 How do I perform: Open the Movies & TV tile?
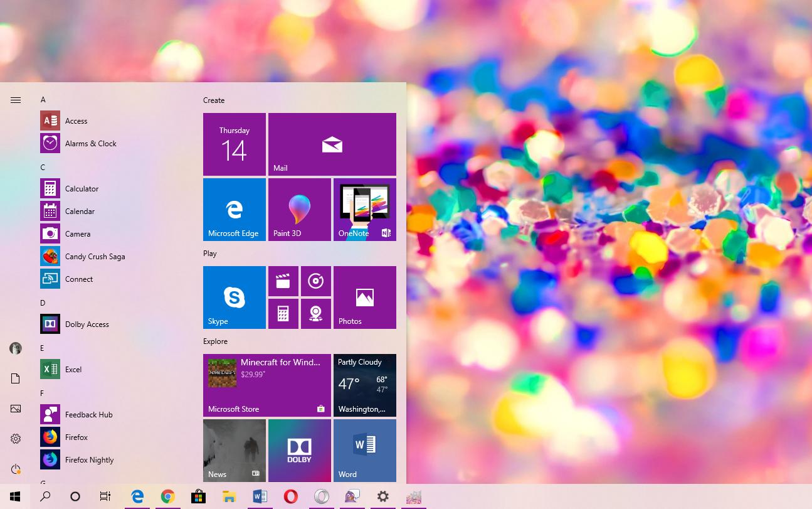click(283, 281)
